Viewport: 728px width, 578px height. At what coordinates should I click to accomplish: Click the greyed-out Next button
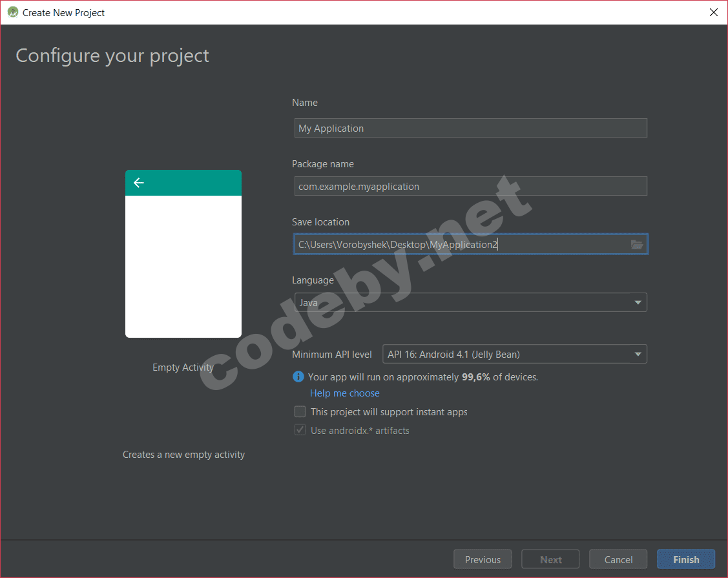point(550,560)
